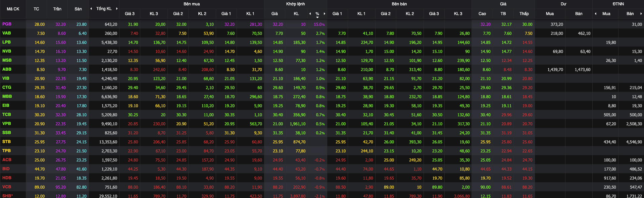The width and height of the screenshot is (644, 198).
Task: Open the STB stock symbol
Action: tap(6, 142)
